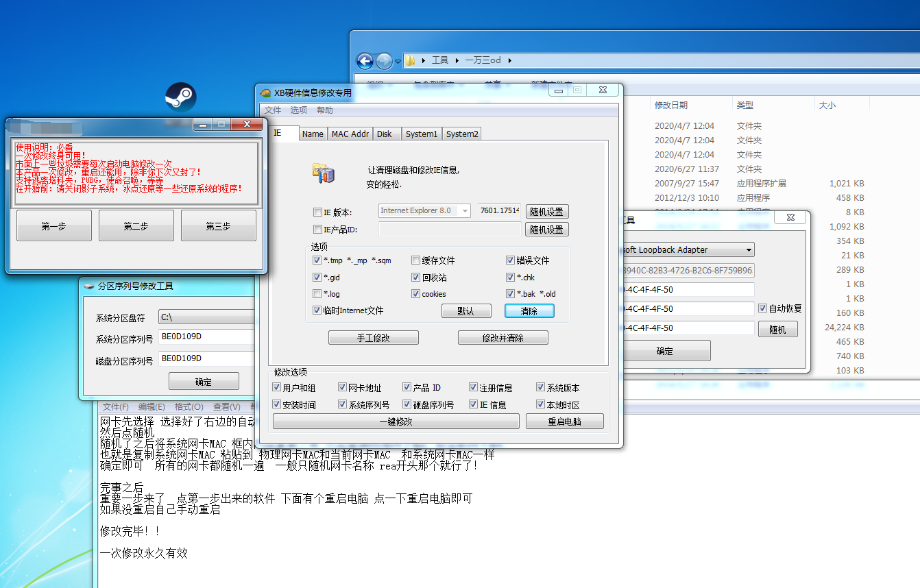Toggle IE 信息 modify option
Screen dimensions: 920x588
[x=474, y=404]
